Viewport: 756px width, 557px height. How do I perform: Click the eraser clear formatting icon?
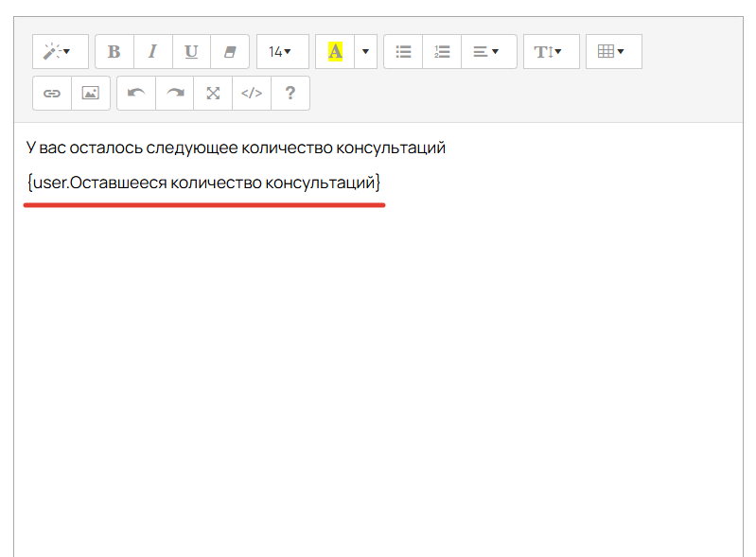[230, 52]
